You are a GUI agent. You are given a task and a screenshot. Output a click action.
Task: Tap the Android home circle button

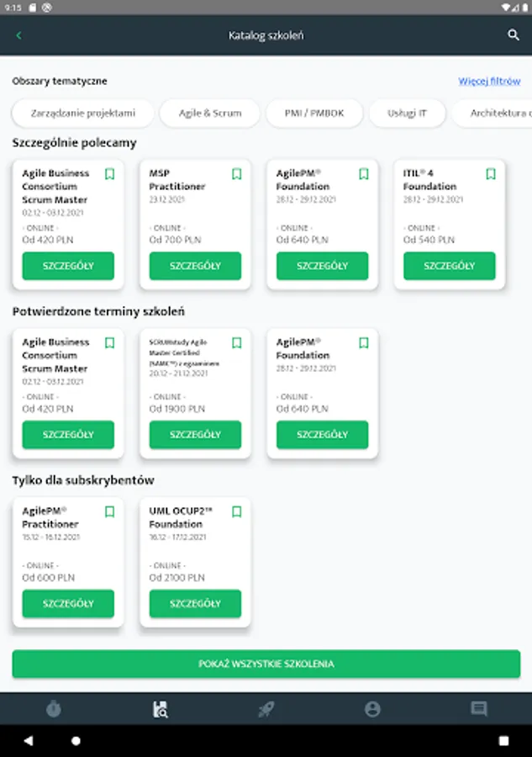(x=76, y=740)
